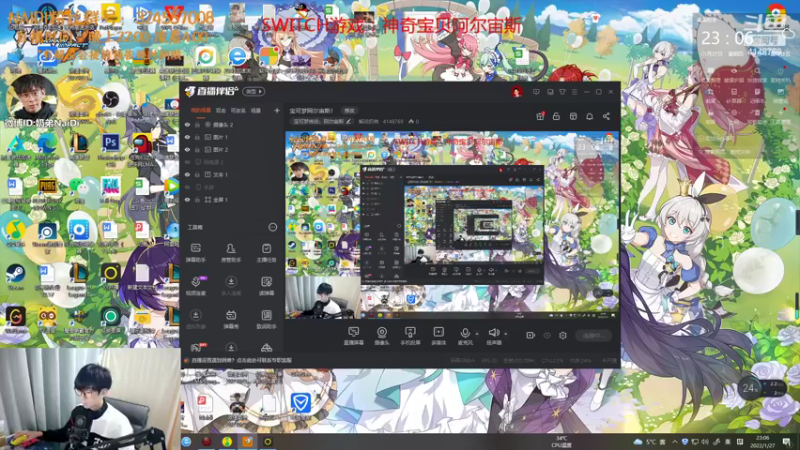Viewport: 800px width, 450px height.
Task: Expand speaker options arrow
Action: coord(506,334)
